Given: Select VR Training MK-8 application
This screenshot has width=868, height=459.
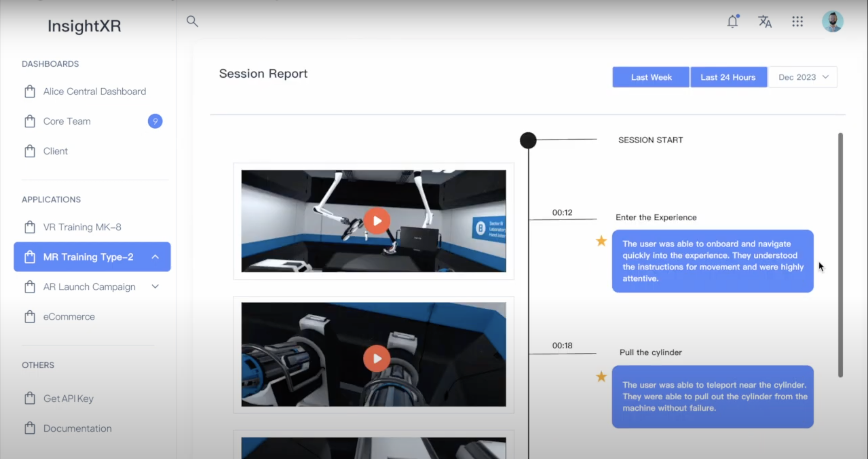Looking at the screenshot, I should coord(82,227).
